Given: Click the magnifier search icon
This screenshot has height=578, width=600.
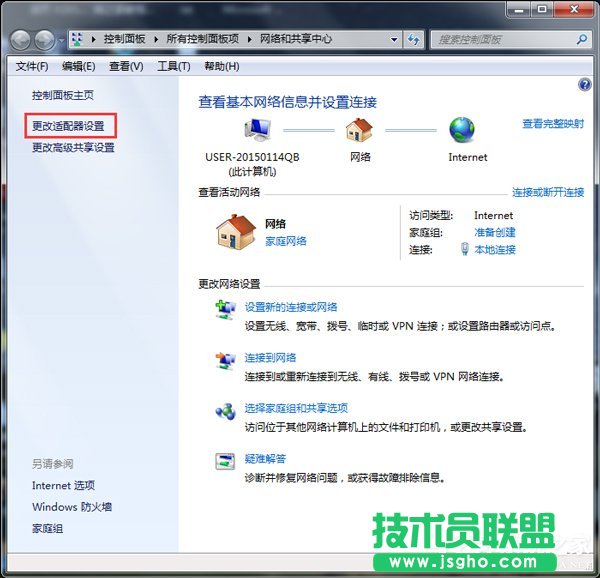Looking at the screenshot, I should [x=582, y=39].
